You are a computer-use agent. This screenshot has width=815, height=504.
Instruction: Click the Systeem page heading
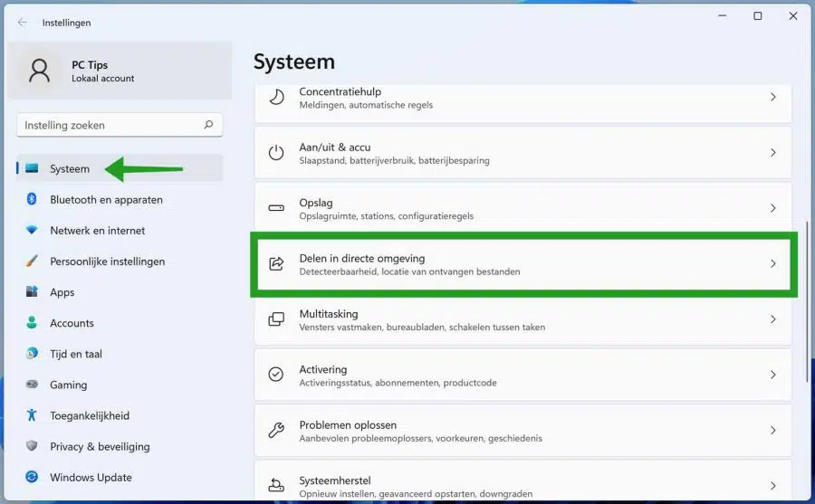(x=294, y=62)
